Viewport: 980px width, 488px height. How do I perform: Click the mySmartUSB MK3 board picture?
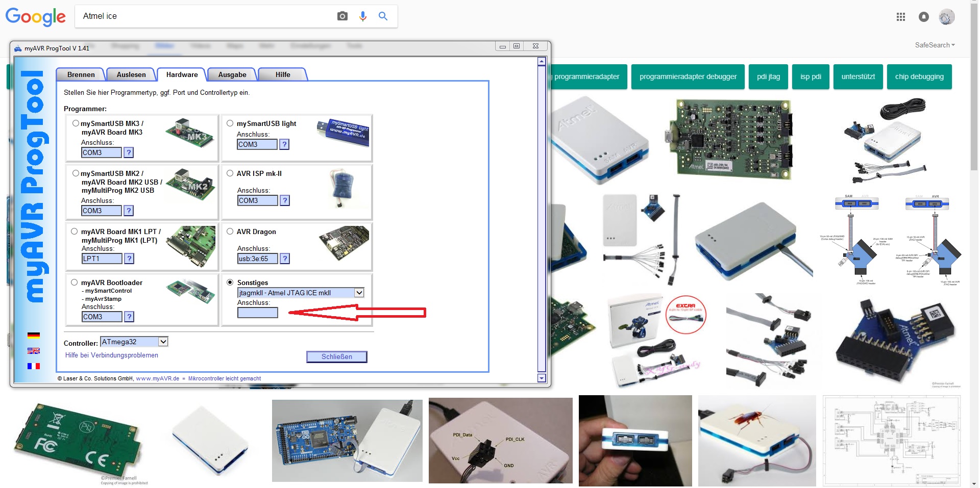(190, 134)
